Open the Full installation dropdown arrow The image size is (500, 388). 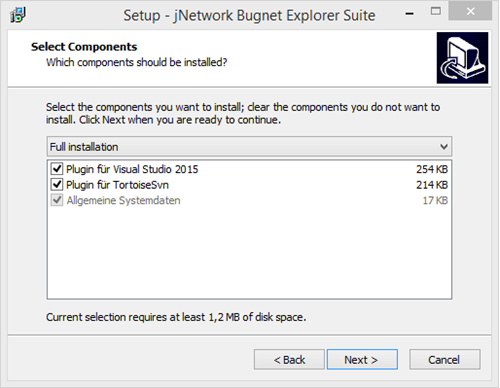point(444,147)
